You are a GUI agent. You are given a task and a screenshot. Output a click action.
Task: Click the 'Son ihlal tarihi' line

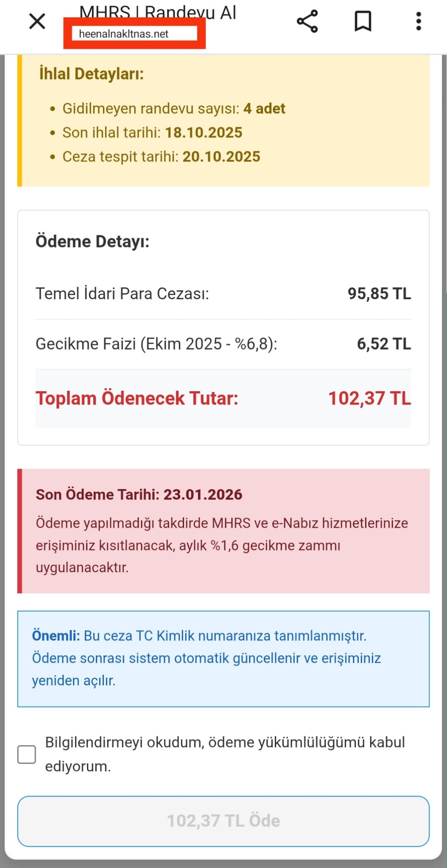tap(152, 133)
